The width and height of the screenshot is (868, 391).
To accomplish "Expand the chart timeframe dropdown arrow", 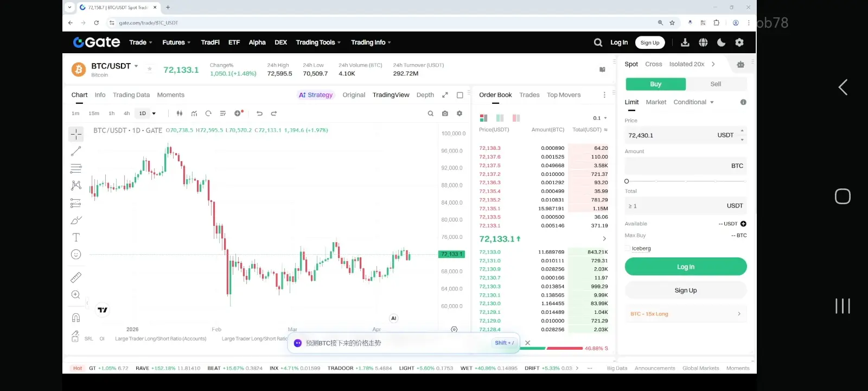I will [x=154, y=113].
